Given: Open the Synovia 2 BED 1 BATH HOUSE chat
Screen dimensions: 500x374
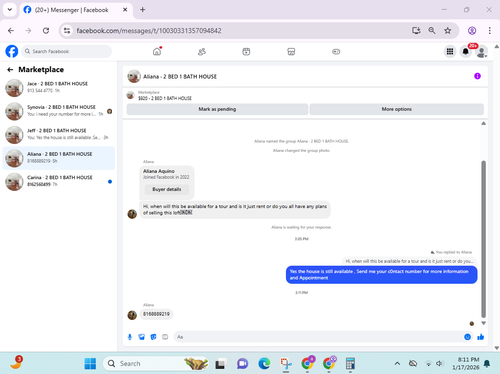Looking at the screenshot, I should coord(59,111).
